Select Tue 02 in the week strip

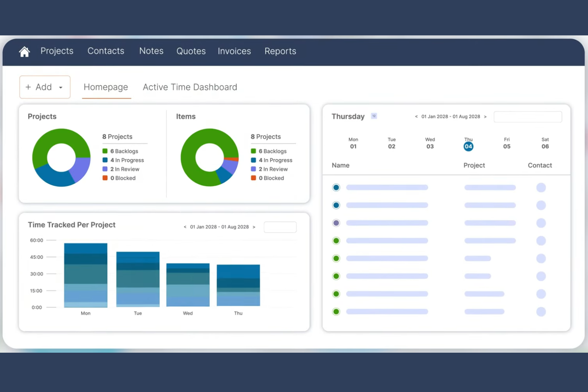392,143
